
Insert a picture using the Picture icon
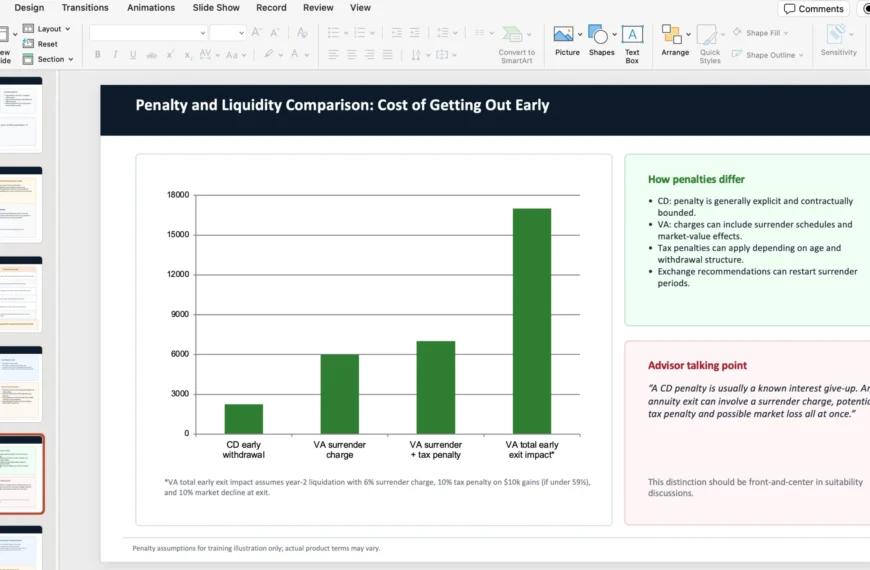(564, 35)
